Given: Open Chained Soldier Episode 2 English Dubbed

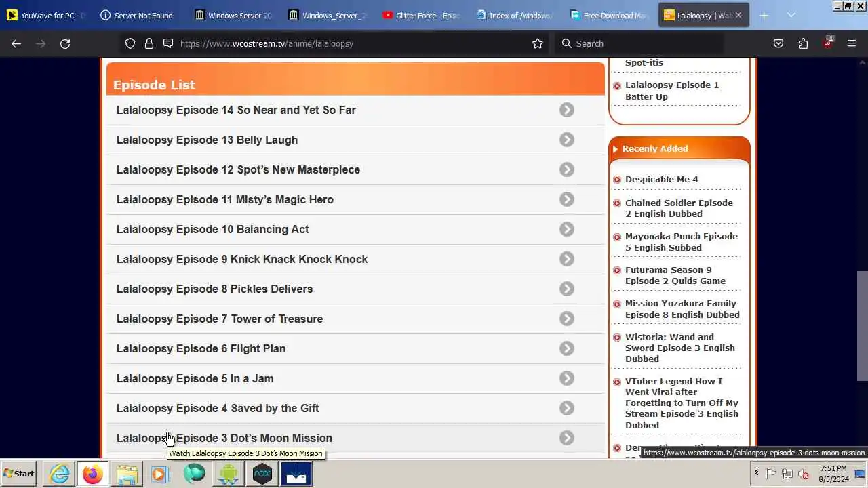Looking at the screenshot, I should [x=679, y=208].
